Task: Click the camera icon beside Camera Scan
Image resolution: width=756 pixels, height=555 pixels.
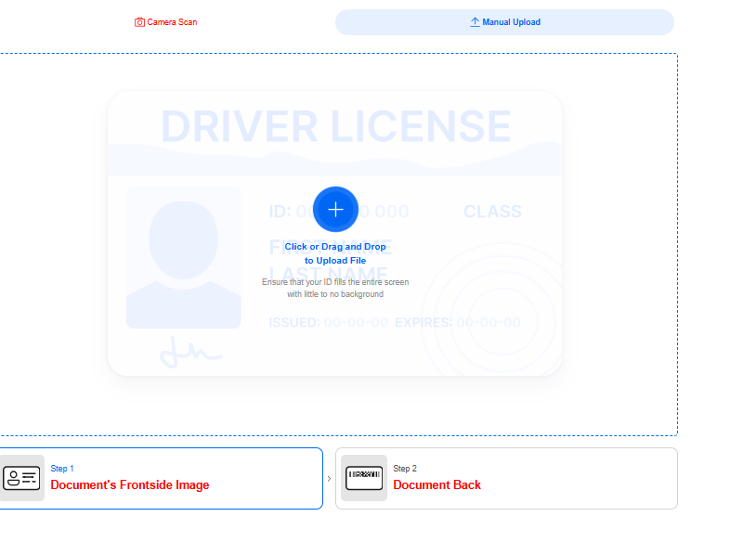Action: 139,22
